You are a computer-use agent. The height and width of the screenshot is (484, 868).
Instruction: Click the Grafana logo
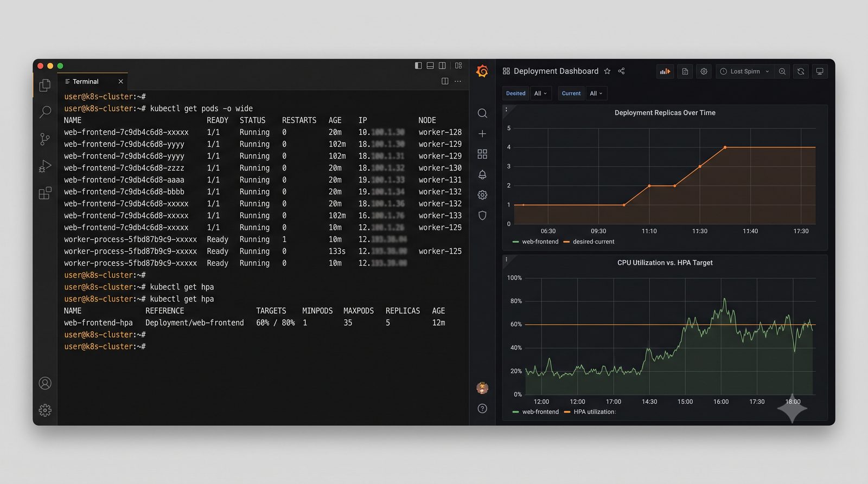(482, 71)
